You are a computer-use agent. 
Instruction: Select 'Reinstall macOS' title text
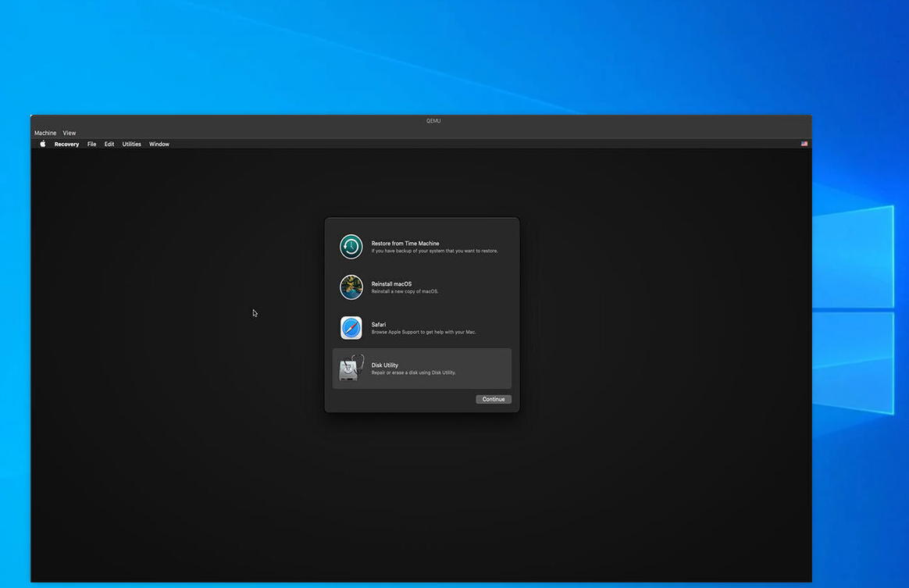391,284
